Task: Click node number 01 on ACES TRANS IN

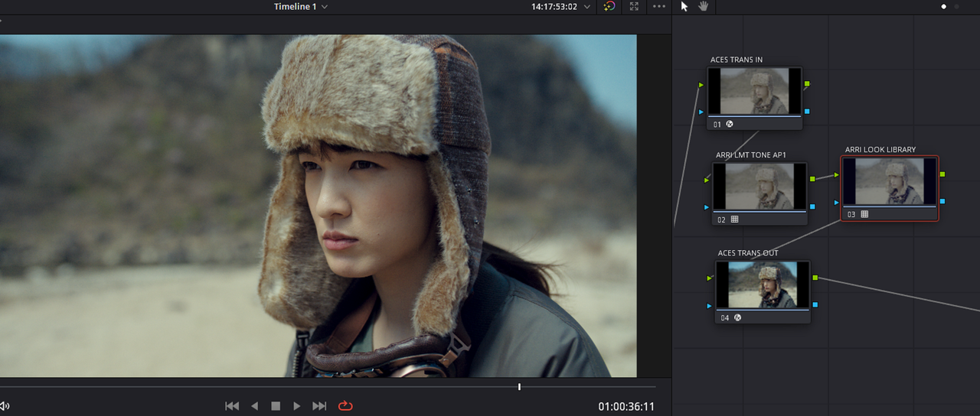Action: click(x=717, y=125)
